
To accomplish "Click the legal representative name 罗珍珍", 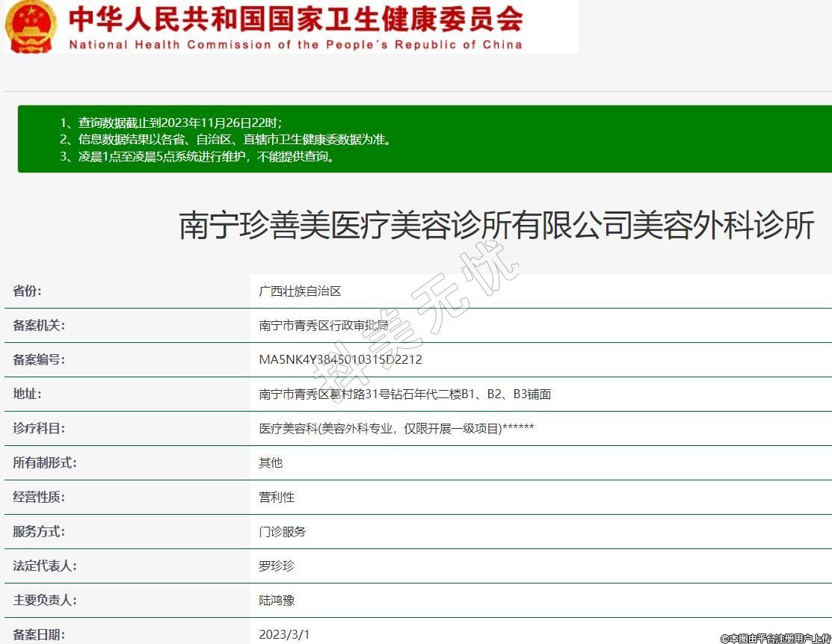I will [277, 566].
